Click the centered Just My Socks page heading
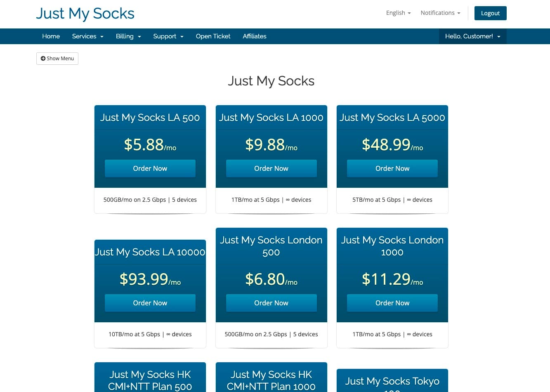The image size is (550, 392). 271,81
